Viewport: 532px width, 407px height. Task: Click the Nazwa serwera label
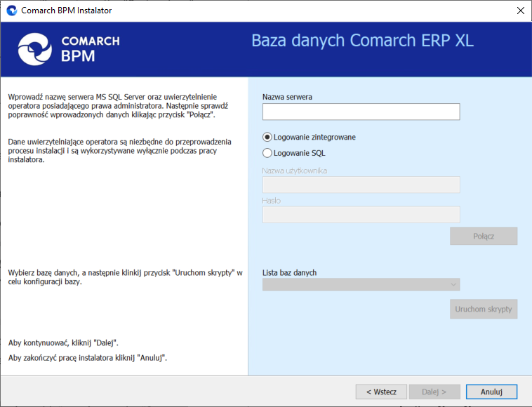click(x=287, y=97)
